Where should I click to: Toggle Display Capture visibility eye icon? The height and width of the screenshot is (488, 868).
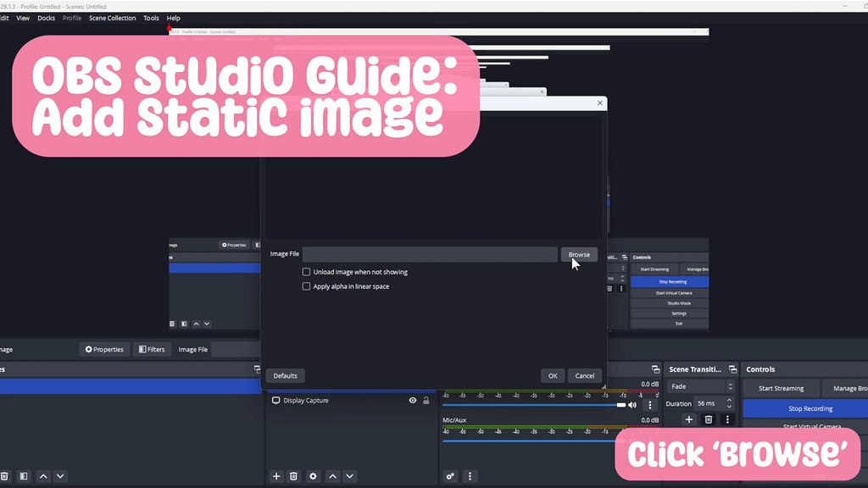tap(413, 400)
